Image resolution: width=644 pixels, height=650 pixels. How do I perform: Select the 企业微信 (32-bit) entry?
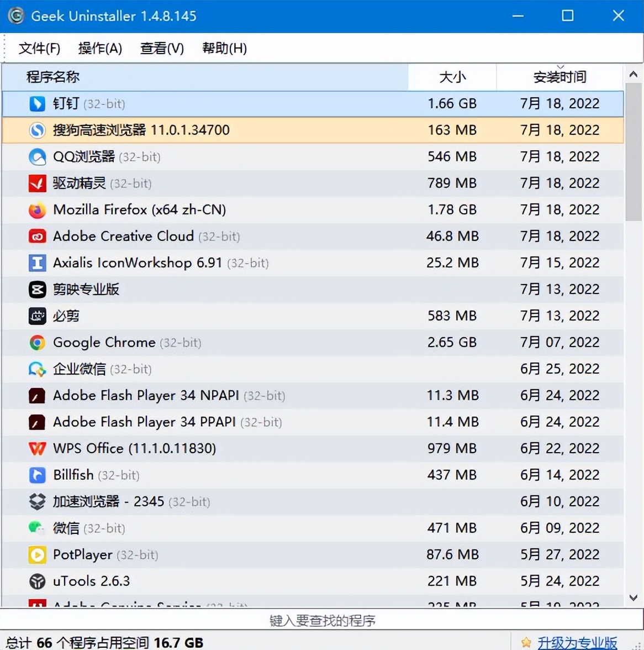102,369
